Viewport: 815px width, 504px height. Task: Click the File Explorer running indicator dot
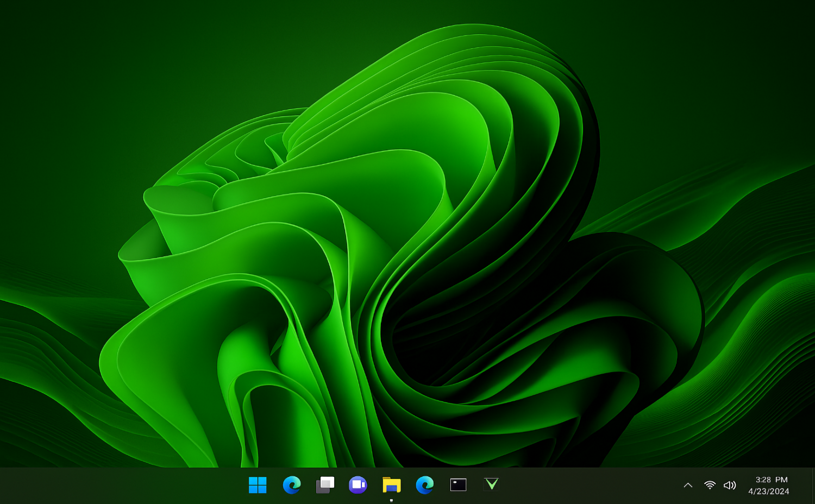point(391,500)
